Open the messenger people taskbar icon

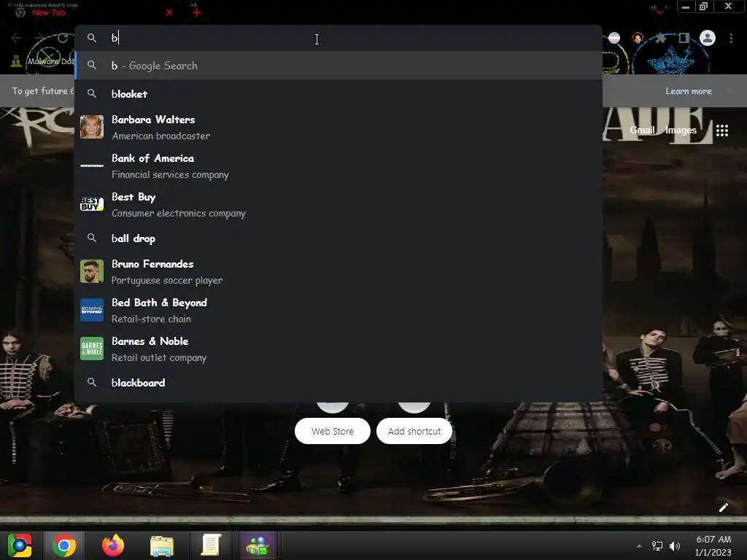258,545
